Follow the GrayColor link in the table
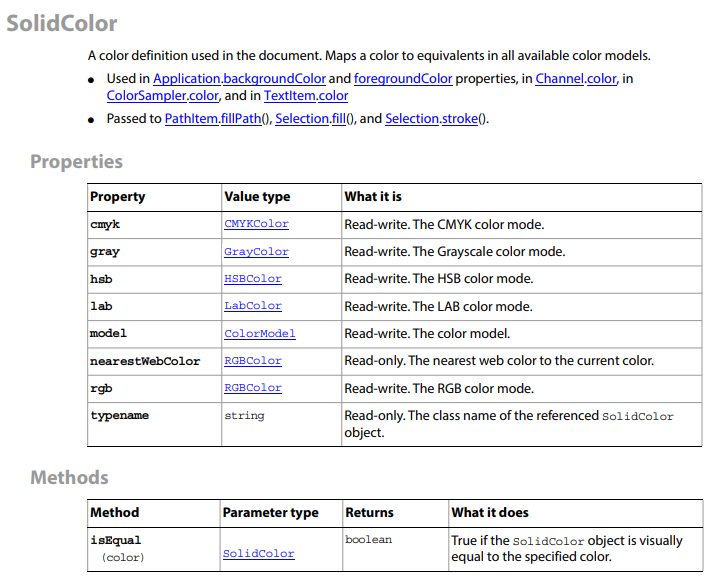Screen dimensions: 715x580 click(256, 252)
